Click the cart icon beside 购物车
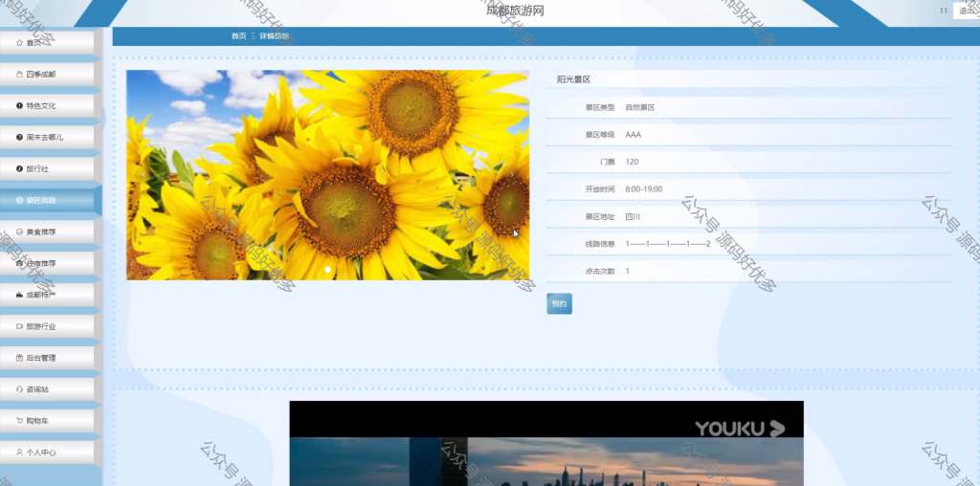The image size is (980, 486). pyautogui.click(x=19, y=420)
